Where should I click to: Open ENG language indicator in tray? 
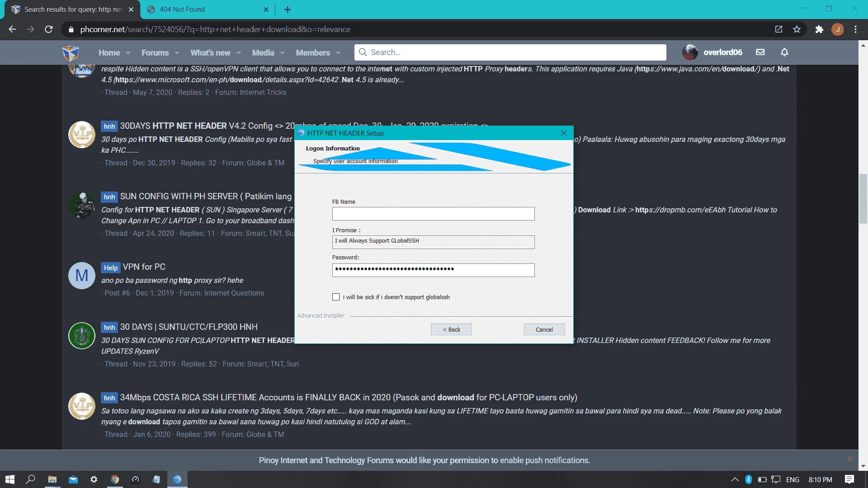click(793, 479)
